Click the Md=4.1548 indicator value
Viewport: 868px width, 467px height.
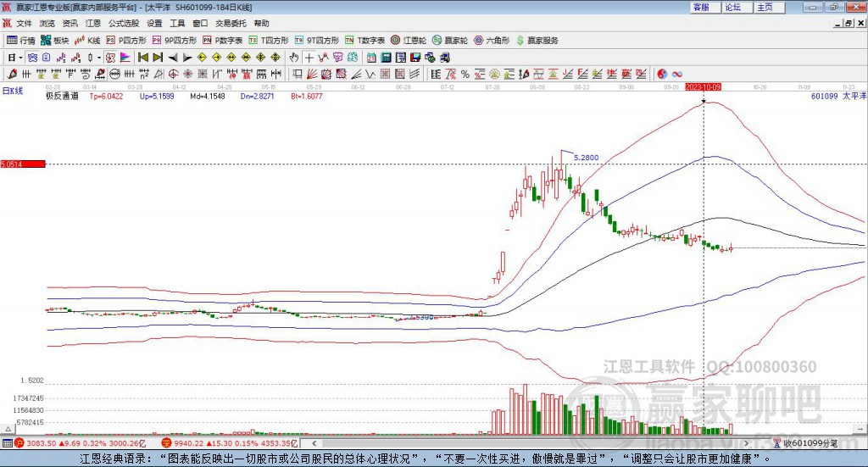[208, 96]
